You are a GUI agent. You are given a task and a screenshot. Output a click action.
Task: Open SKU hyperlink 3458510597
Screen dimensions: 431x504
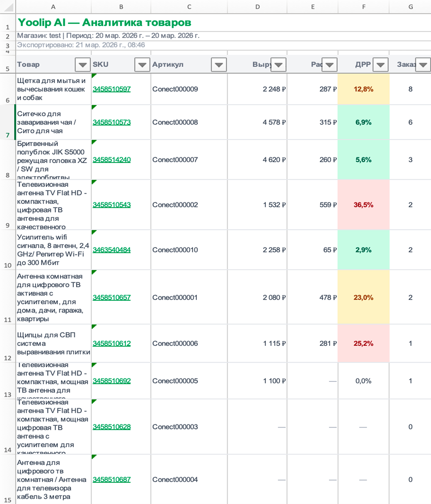pos(111,90)
